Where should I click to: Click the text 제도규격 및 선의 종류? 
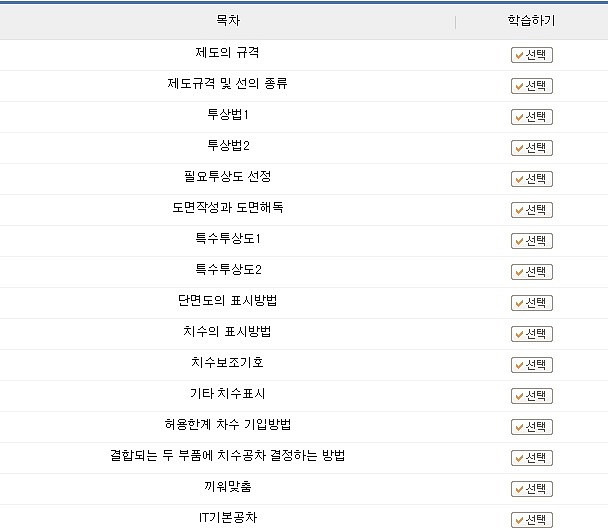(x=227, y=83)
